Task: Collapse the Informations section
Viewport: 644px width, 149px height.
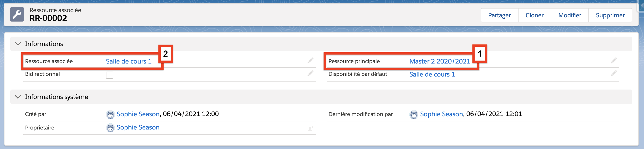Action: tap(17, 43)
